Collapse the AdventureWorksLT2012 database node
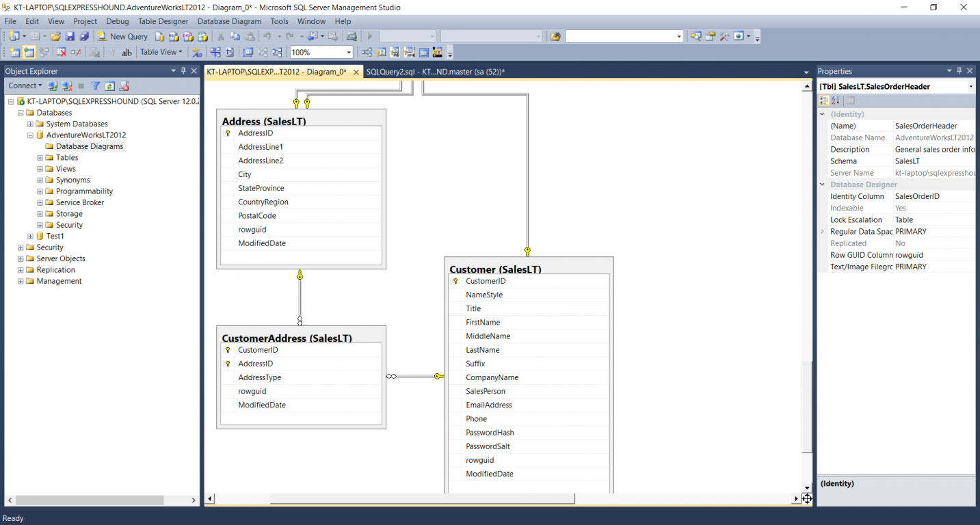Viewport: 980px width, 525px height. point(30,135)
